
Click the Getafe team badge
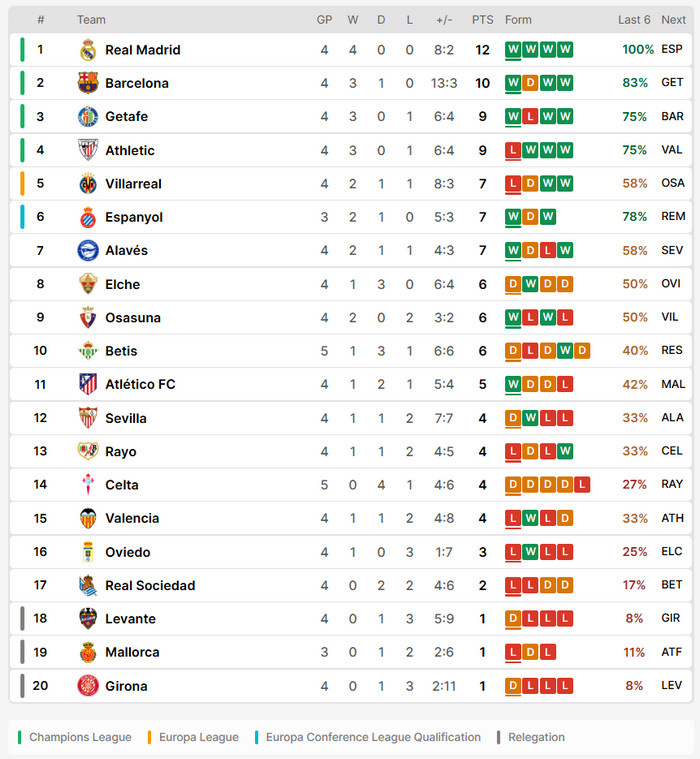tap(88, 117)
